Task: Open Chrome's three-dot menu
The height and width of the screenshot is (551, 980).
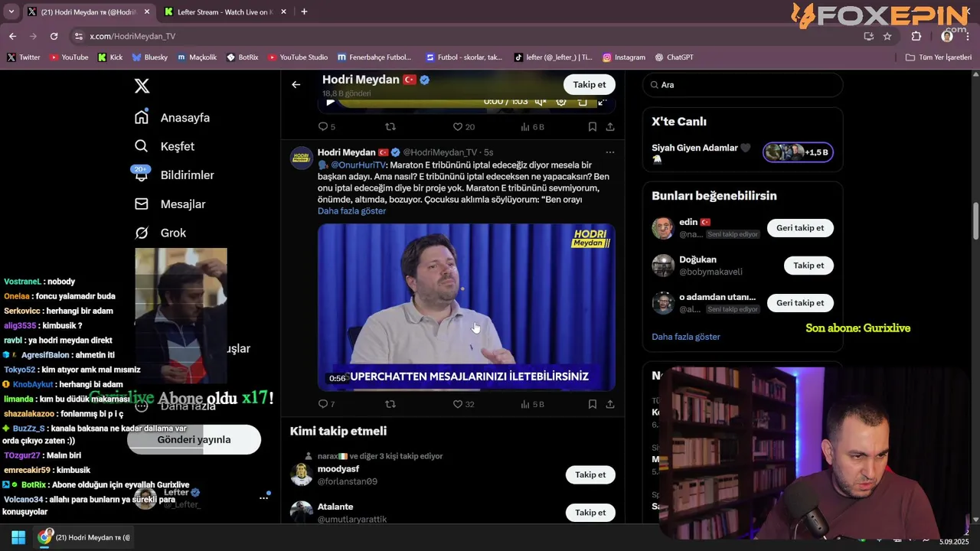Action: point(967,36)
